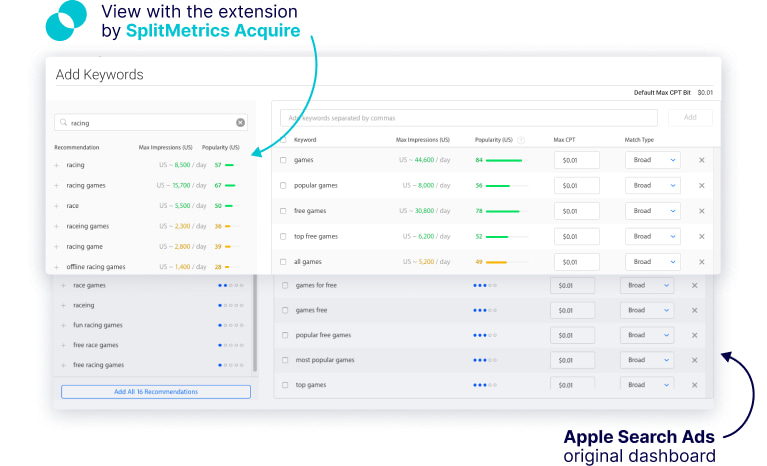The image size is (767, 466).
Task: Focus the racing recommendation search field
Action: click(151, 123)
